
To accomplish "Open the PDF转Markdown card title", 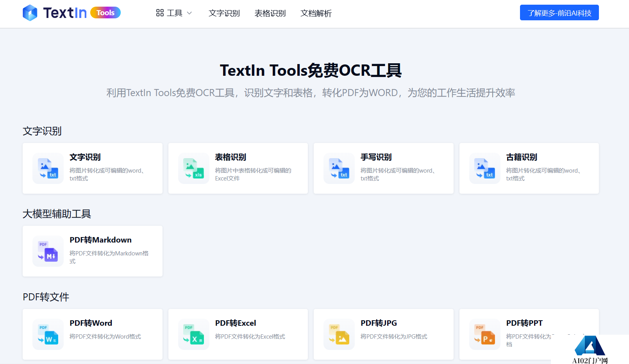I will (100, 240).
